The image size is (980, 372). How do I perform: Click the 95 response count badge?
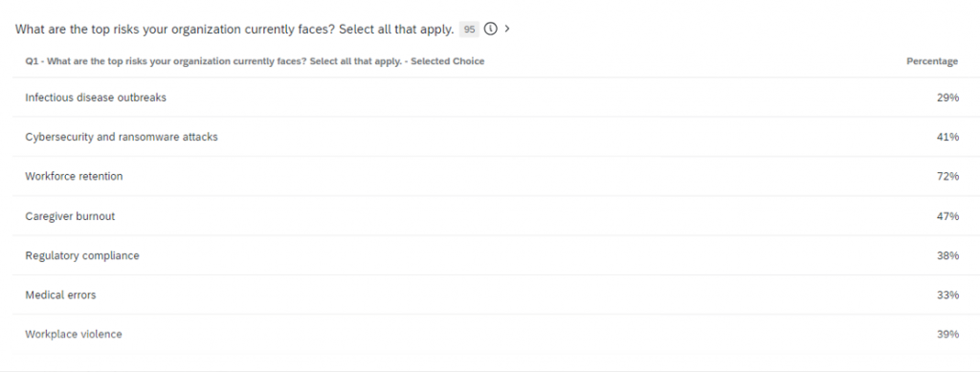(469, 30)
